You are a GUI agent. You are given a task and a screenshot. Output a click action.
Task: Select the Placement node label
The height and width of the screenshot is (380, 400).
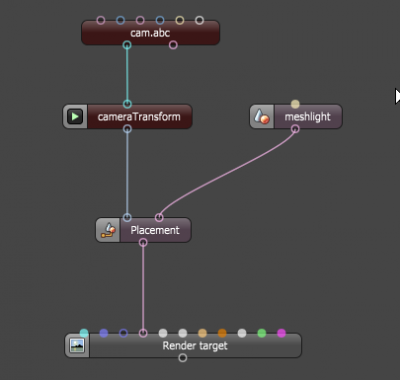point(155,230)
